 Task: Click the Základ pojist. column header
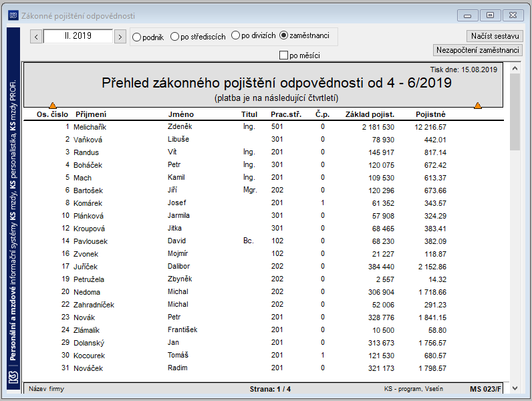tap(370, 114)
